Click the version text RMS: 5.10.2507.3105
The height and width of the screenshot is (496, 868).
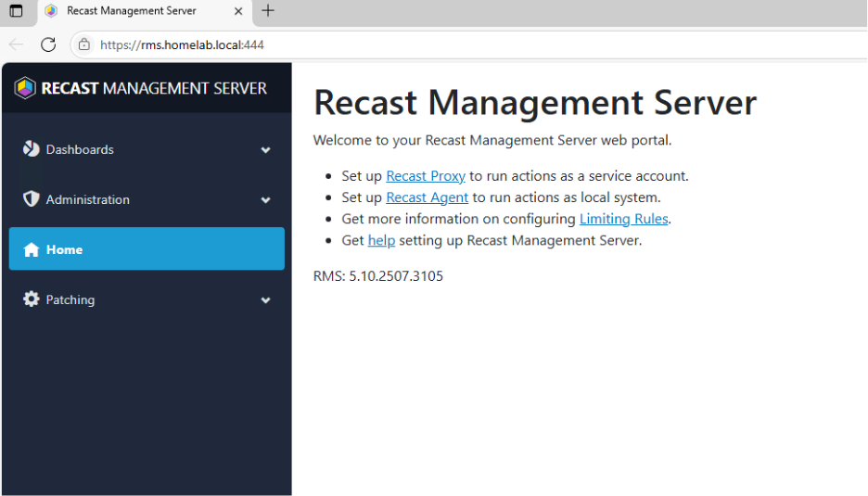coord(378,275)
